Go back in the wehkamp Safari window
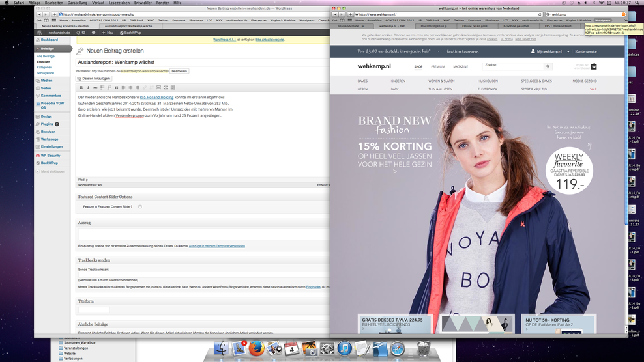 [x=335, y=14]
